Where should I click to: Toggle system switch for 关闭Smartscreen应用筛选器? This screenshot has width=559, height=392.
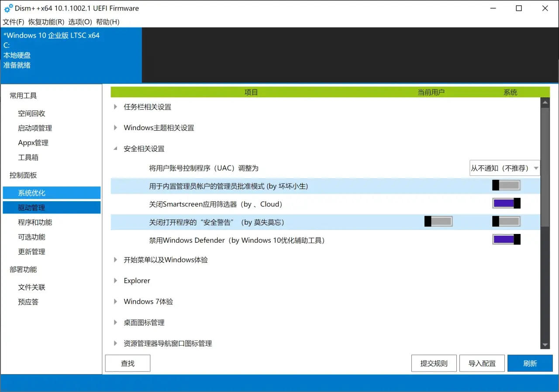[x=506, y=203]
